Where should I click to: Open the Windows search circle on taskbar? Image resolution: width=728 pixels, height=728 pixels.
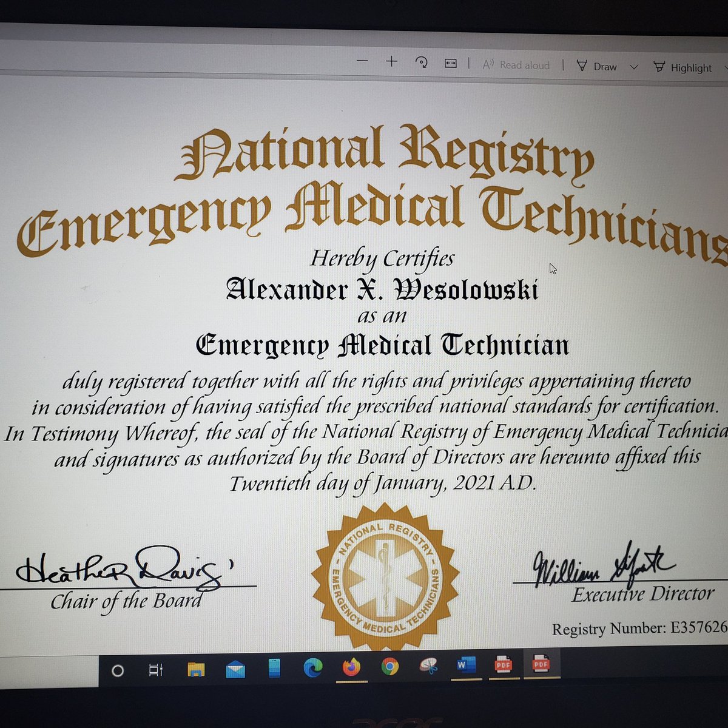tap(118, 670)
